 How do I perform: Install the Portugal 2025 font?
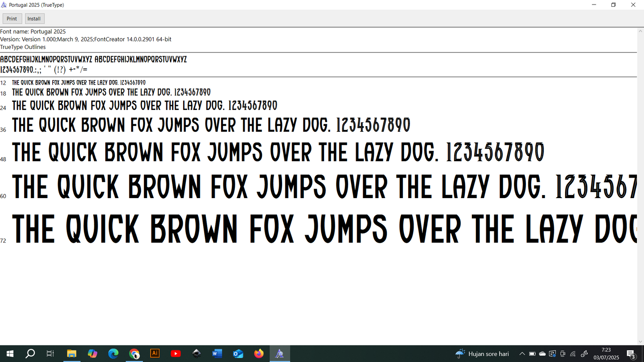[x=34, y=19]
